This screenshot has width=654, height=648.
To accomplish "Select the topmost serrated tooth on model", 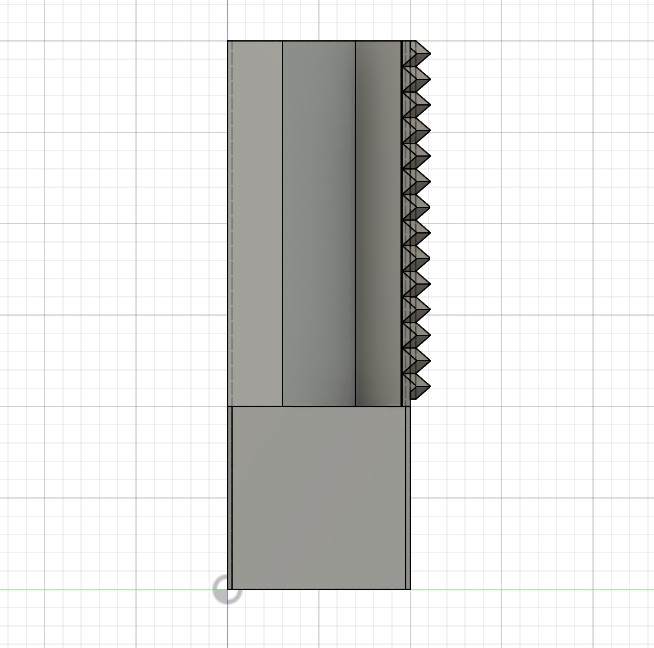I will [x=418, y=53].
